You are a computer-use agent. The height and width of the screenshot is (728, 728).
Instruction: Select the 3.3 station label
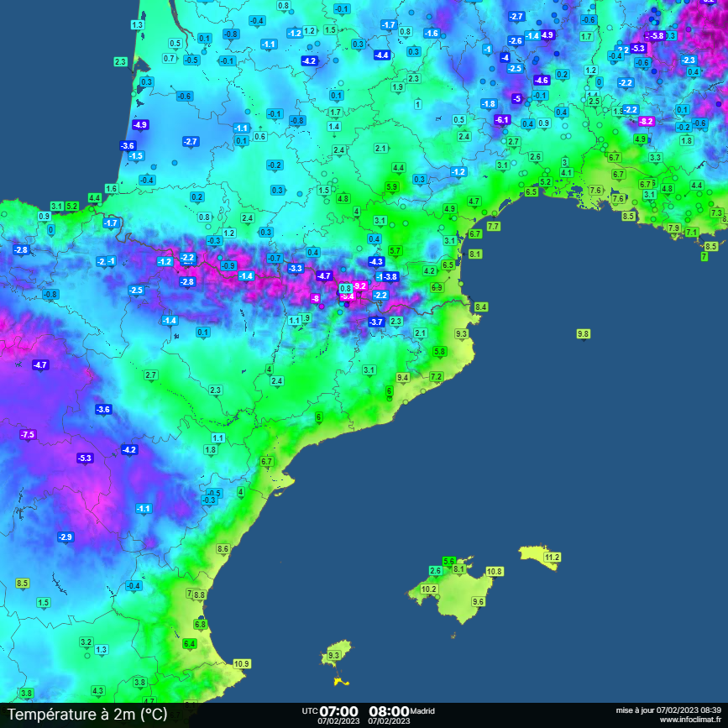(655, 158)
